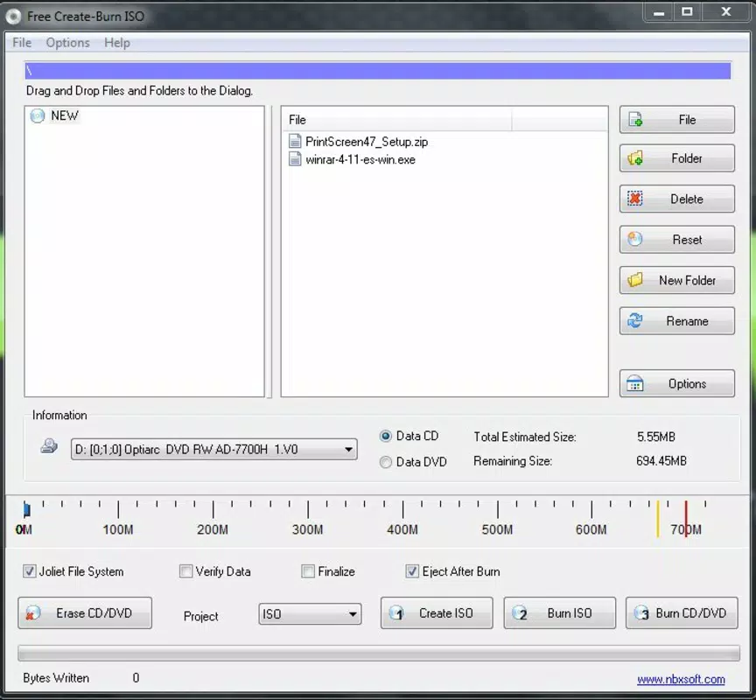
Task: Minimize the Free Create-Burn ISO window
Action: [x=659, y=12]
